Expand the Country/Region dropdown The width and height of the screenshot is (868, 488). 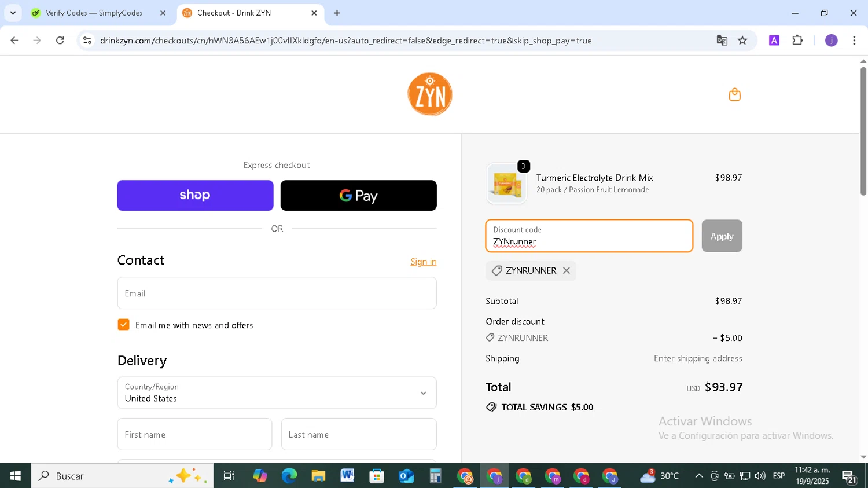277,393
